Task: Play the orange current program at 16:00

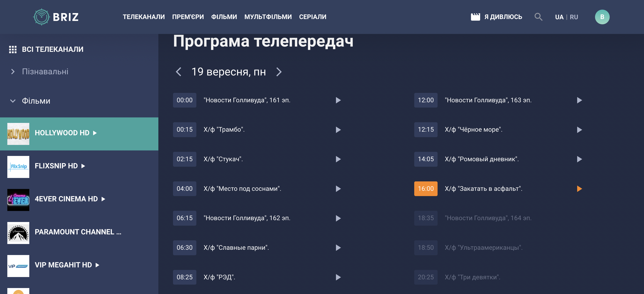Action: 579,189
